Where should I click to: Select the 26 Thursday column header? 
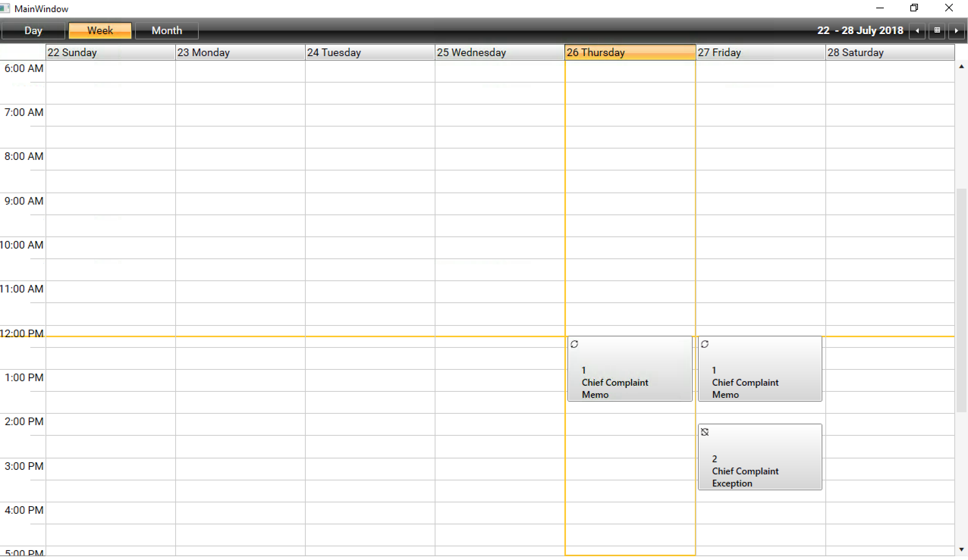pyautogui.click(x=630, y=53)
